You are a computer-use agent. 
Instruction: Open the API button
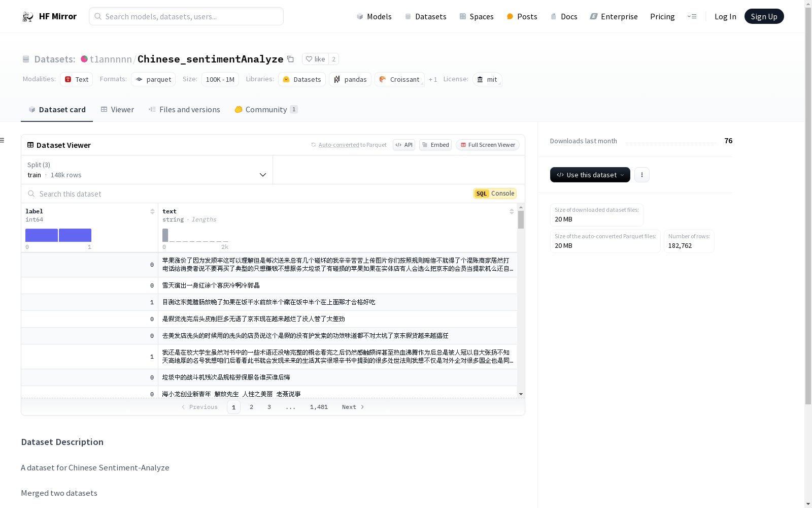(404, 145)
